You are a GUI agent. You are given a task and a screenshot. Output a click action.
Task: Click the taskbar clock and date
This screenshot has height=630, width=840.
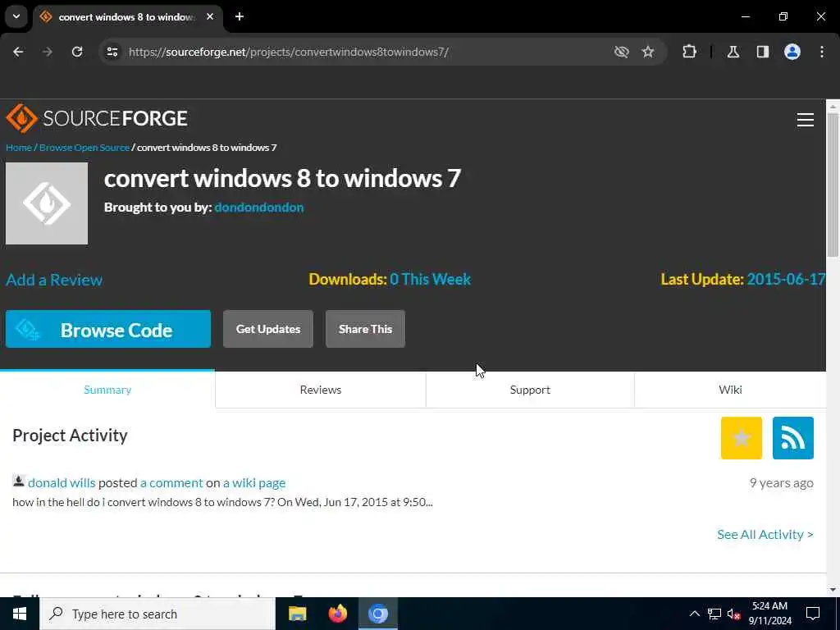(769, 614)
